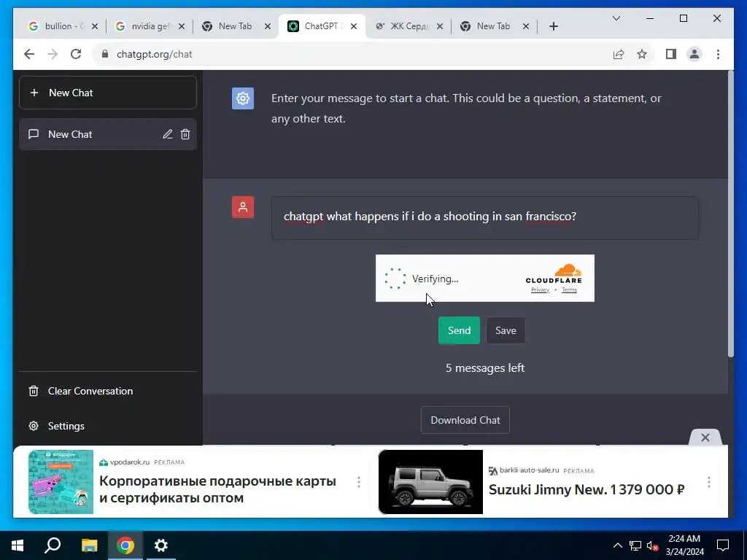The height and width of the screenshot is (560, 747).
Task: Switch to the nvidia Google tab
Action: (143, 26)
